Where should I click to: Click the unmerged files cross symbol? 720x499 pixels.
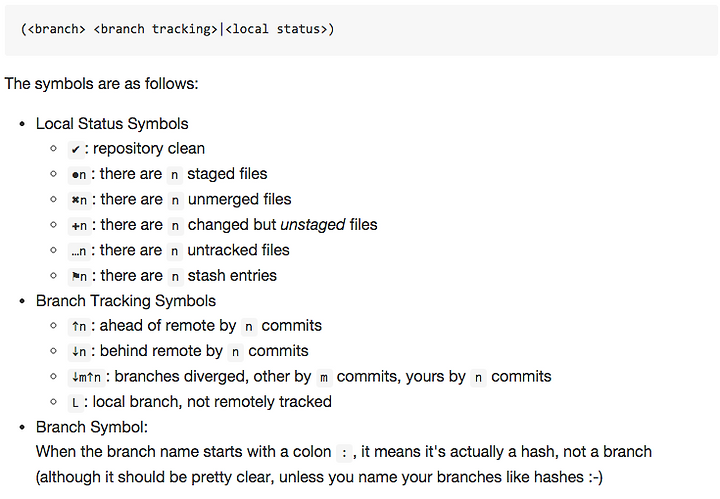pyautogui.click(x=79, y=200)
